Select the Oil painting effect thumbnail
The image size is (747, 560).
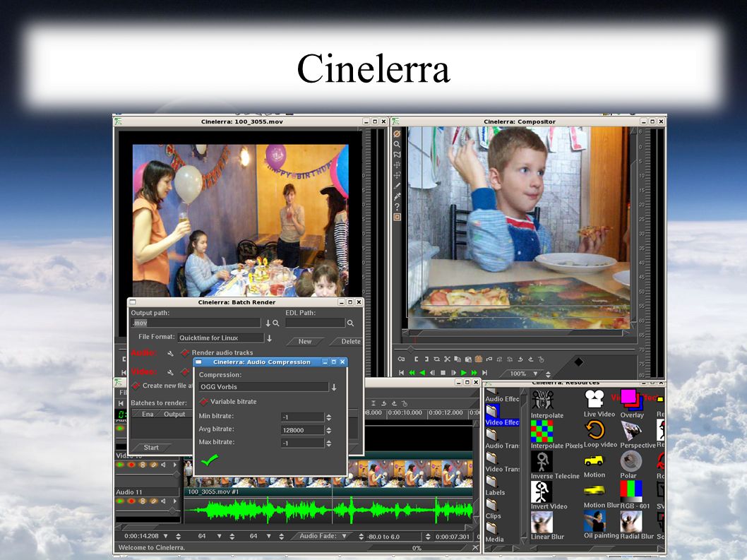[594, 521]
